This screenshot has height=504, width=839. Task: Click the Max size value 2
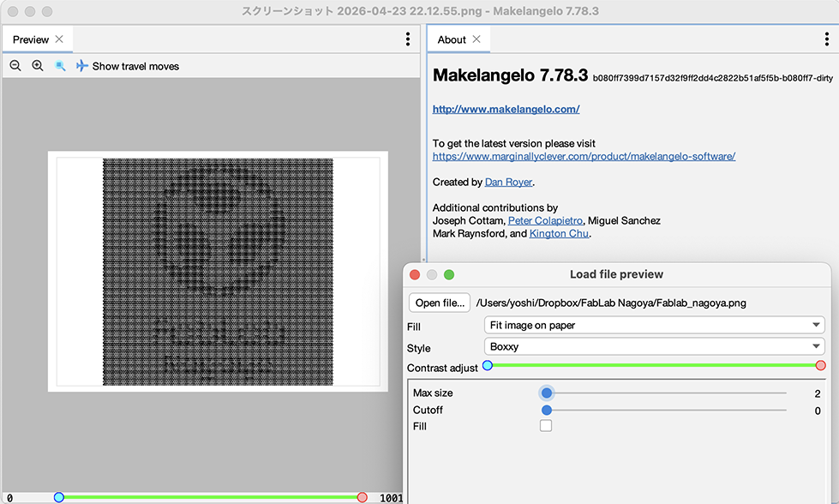[817, 393]
